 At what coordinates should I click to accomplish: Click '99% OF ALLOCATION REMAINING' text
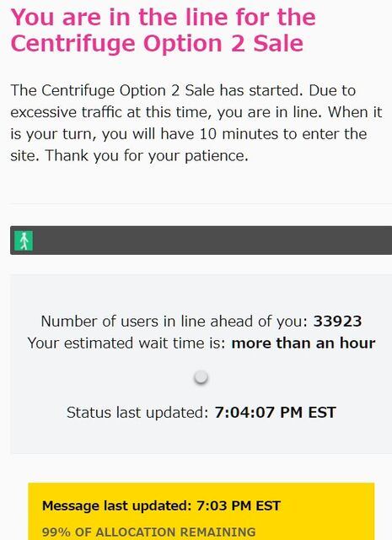pos(148,532)
